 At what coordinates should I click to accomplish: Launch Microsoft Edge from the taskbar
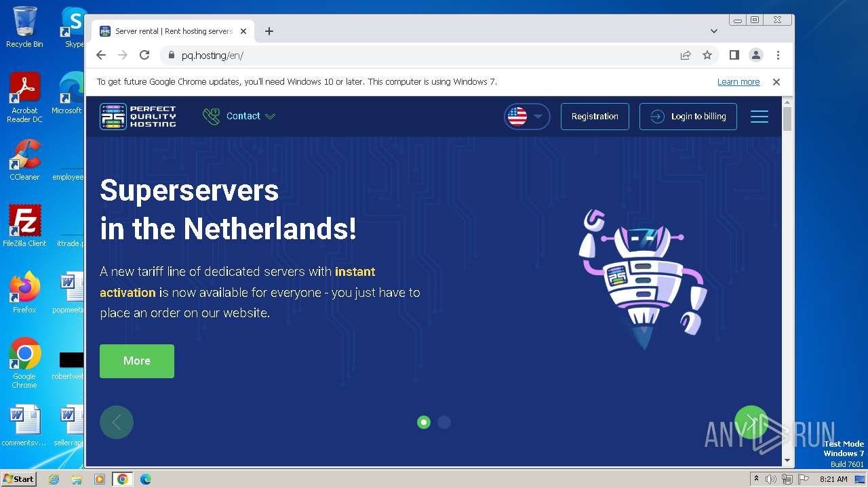tap(145, 479)
